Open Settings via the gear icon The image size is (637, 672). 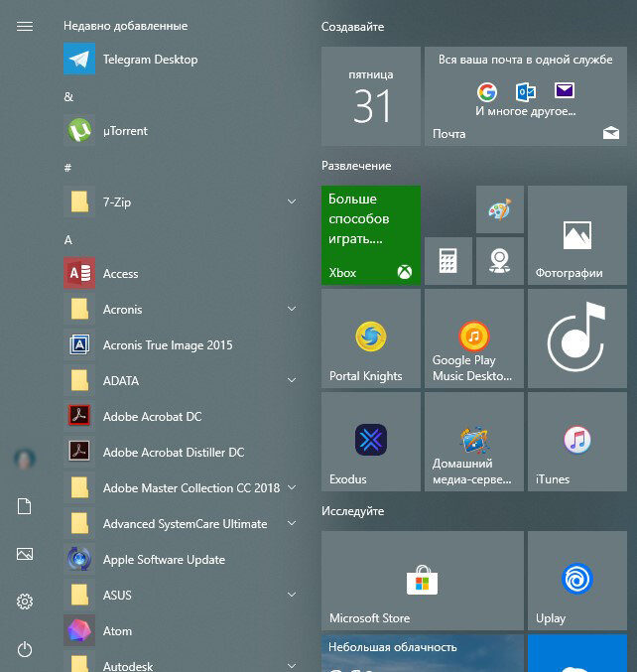(25, 602)
